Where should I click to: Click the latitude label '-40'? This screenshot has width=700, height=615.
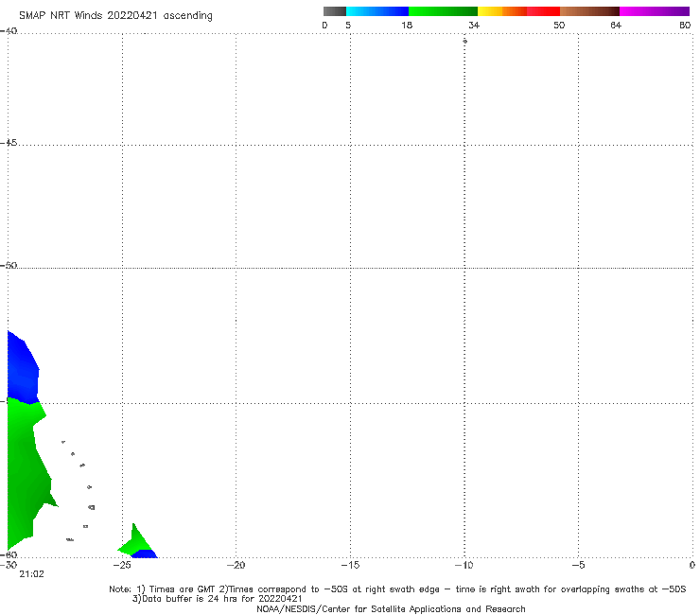(9, 31)
